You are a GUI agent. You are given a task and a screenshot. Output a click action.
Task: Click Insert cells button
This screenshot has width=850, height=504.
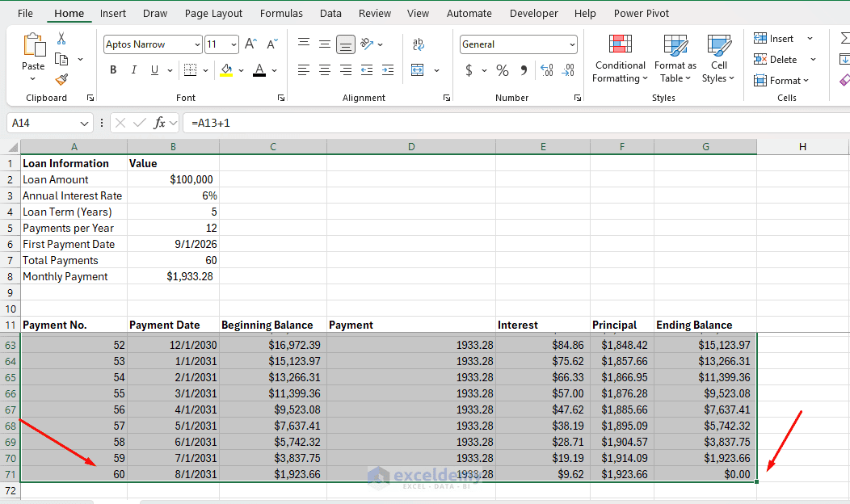773,39
